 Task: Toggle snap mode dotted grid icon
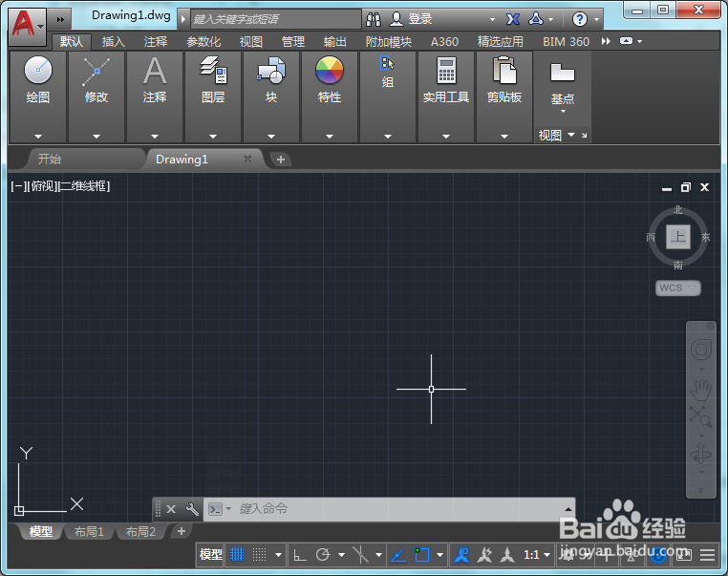point(260,555)
